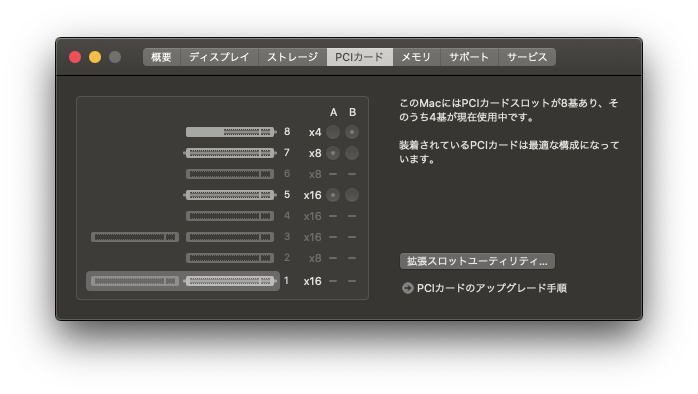This screenshot has height=394, width=698.
Task: Select pool B for slot 7
Action: coord(352,153)
